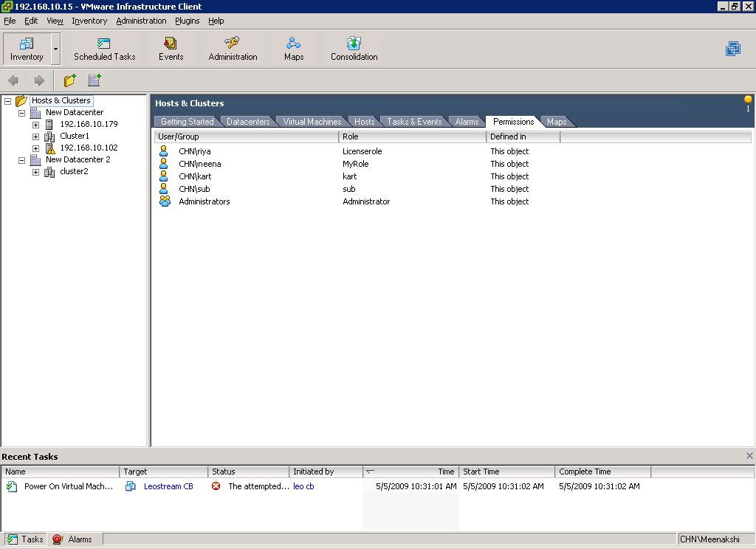Click the Alarms button in status bar
756x549 pixels.
point(72,539)
